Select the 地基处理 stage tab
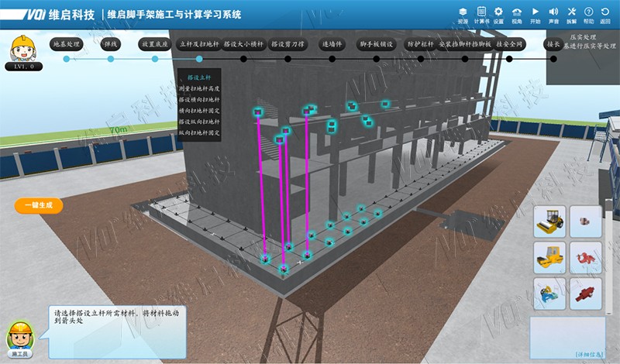The image size is (620, 364). [67, 44]
